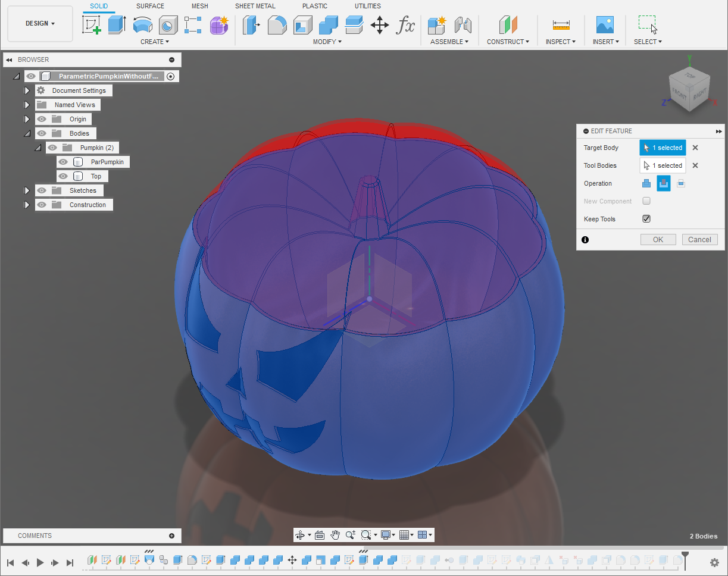Select the Fillet tool
The width and height of the screenshot is (728, 576).
(x=277, y=25)
